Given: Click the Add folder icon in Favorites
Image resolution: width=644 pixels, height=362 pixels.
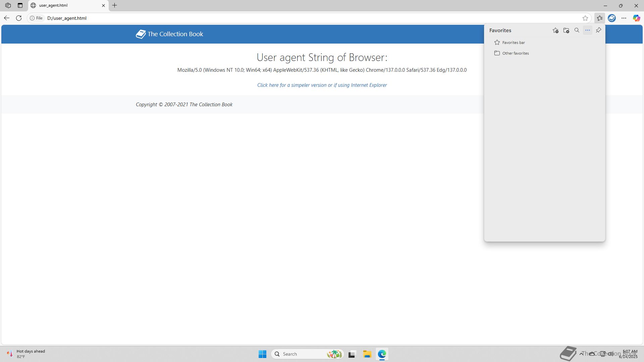Looking at the screenshot, I should click(x=566, y=31).
